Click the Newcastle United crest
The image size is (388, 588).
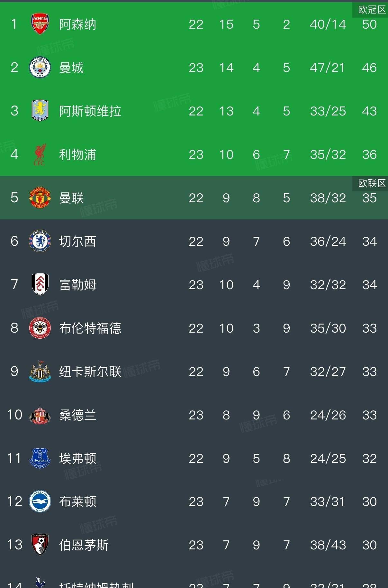click(x=39, y=372)
